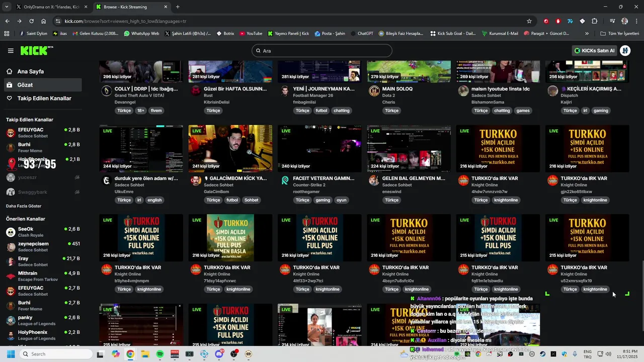
Task: Click the browser address bar URL
Action: pos(125,21)
